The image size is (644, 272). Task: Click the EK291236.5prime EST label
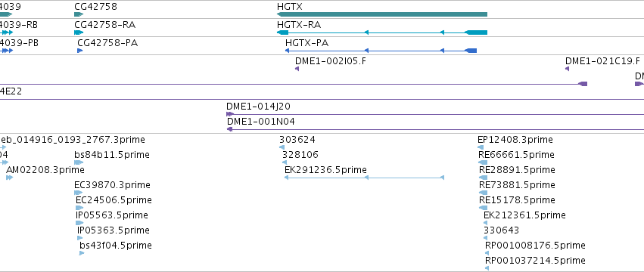click(325, 169)
